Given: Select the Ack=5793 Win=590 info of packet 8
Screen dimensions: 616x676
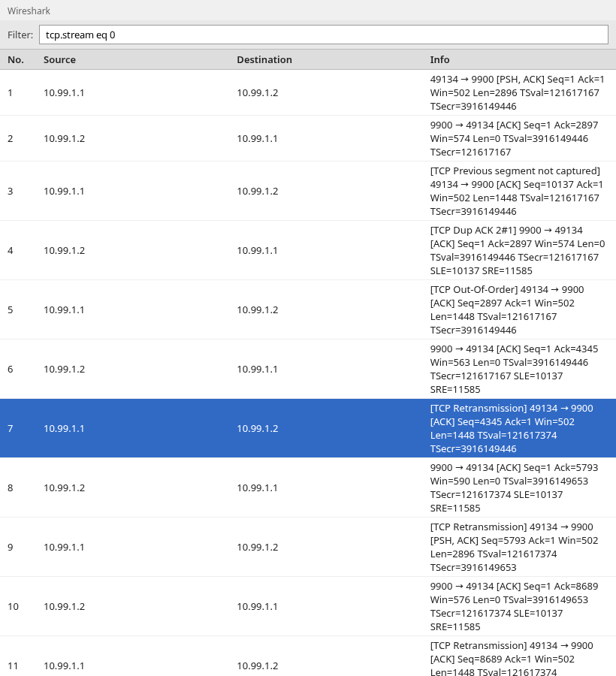Looking at the screenshot, I should point(515,488).
